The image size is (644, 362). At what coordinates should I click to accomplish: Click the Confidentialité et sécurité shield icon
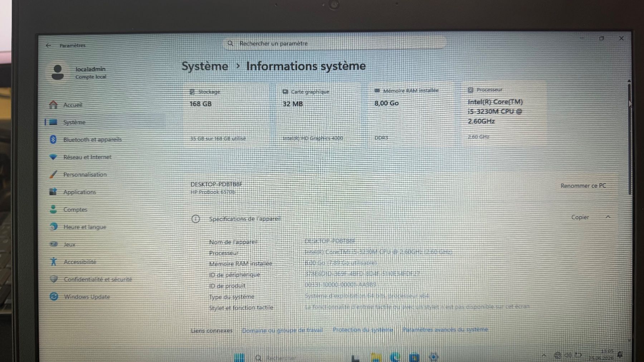pos(54,279)
